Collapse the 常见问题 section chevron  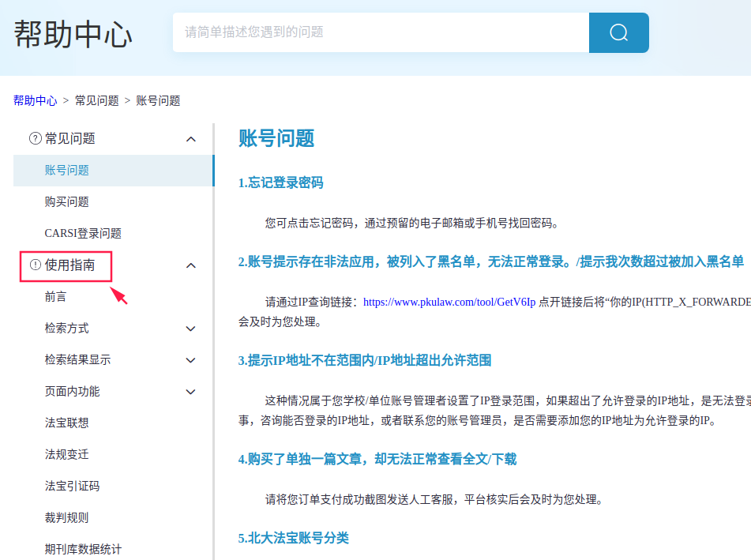(190, 139)
